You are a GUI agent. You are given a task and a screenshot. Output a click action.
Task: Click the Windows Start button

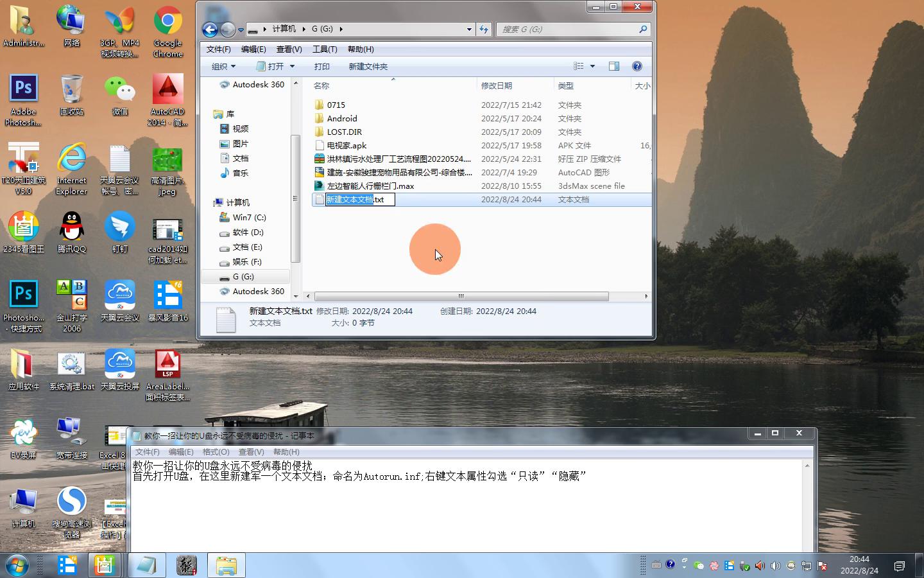click(x=17, y=565)
